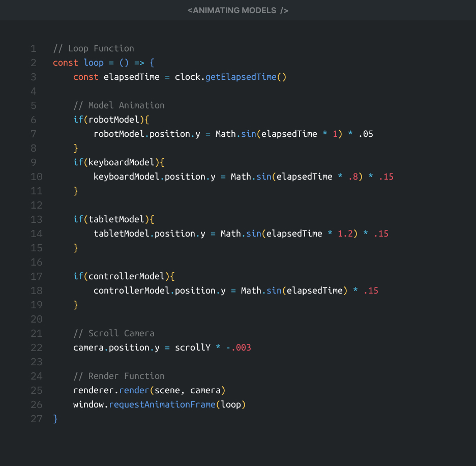Click 'requestAnimationFrame' call
This screenshot has height=466, width=476.
[162, 404]
